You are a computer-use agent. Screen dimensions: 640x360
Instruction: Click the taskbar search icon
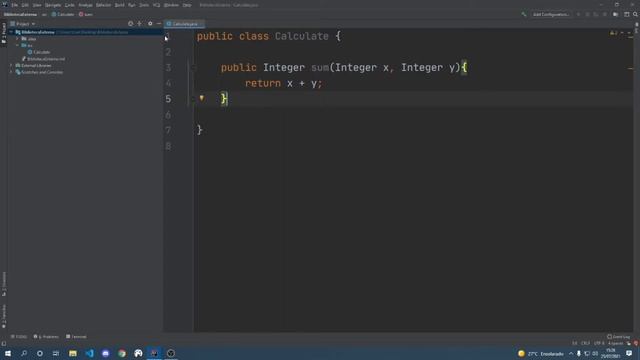click(x=24, y=353)
